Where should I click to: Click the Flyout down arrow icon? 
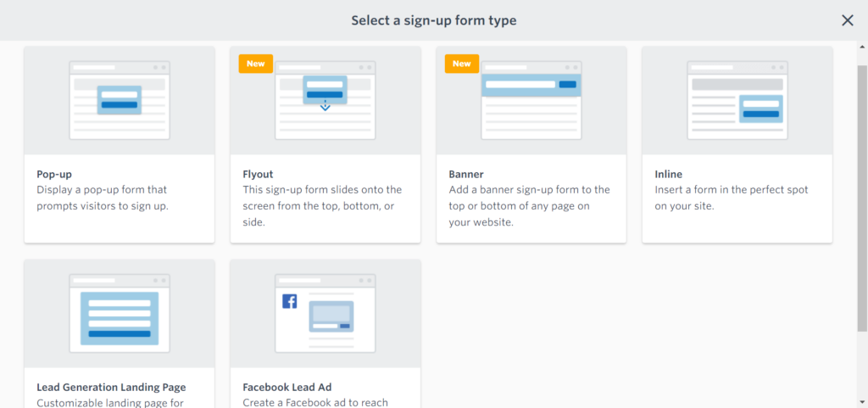coord(325,106)
